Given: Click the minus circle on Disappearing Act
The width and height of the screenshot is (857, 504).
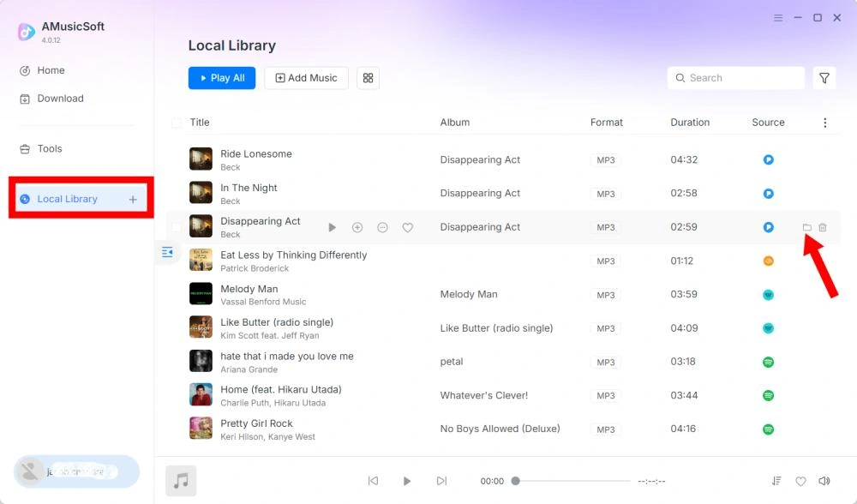Looking at the screenshot, I should click(x=382, y=227).
